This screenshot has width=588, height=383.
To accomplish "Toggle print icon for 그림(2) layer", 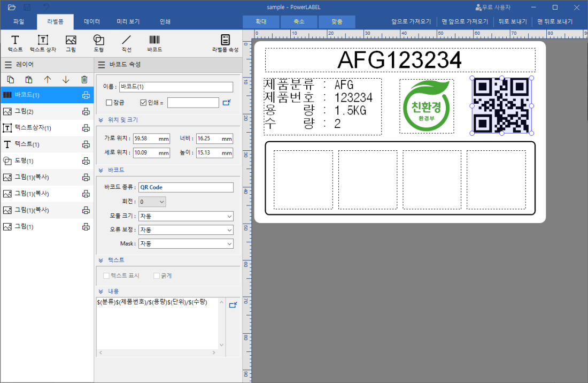I will coord(86,112).
